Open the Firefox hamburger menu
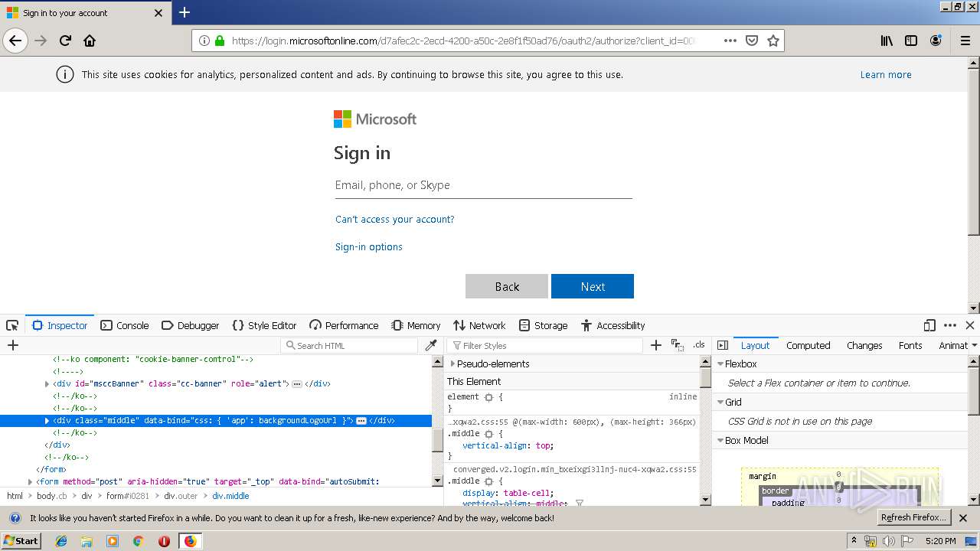Image resolution: width=980 pixels, height=551 pixels. [965, 41]
